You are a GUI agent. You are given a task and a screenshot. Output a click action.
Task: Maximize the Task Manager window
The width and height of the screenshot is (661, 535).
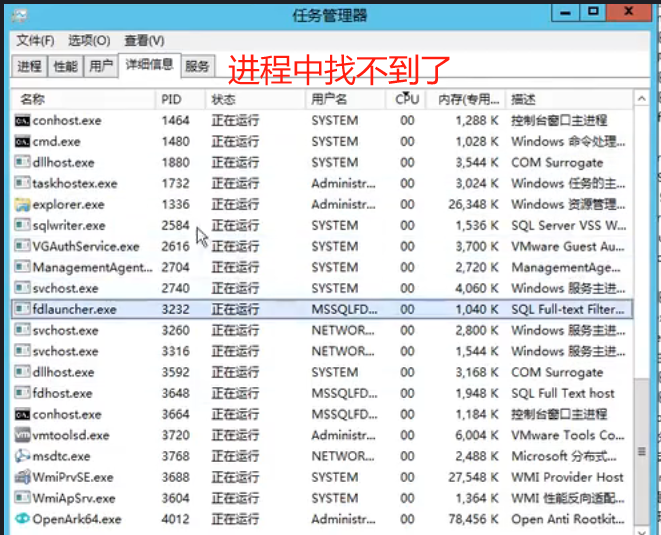[593, 13]
